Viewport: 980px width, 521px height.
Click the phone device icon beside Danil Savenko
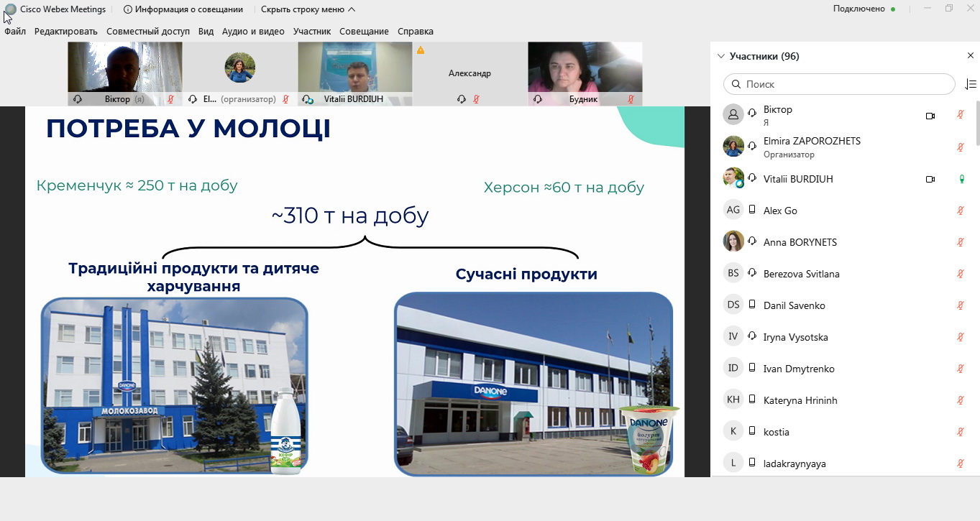[752, 305]
